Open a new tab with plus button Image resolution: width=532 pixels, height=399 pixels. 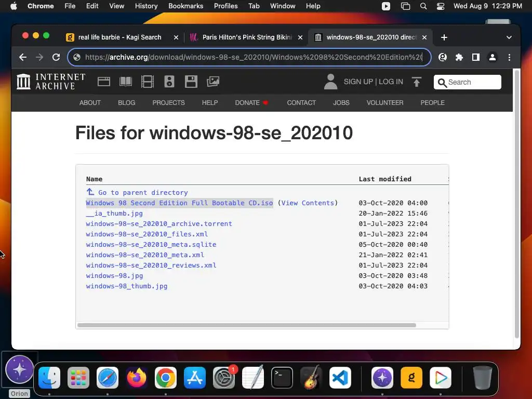pyautogui.click(x=444, y=37)
